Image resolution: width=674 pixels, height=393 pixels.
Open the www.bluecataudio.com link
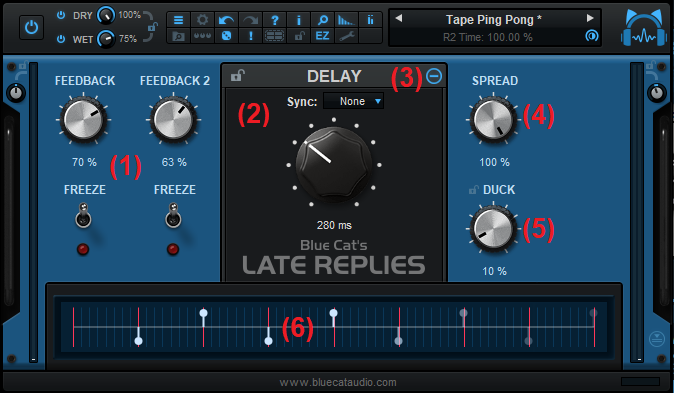pos(338,382)
